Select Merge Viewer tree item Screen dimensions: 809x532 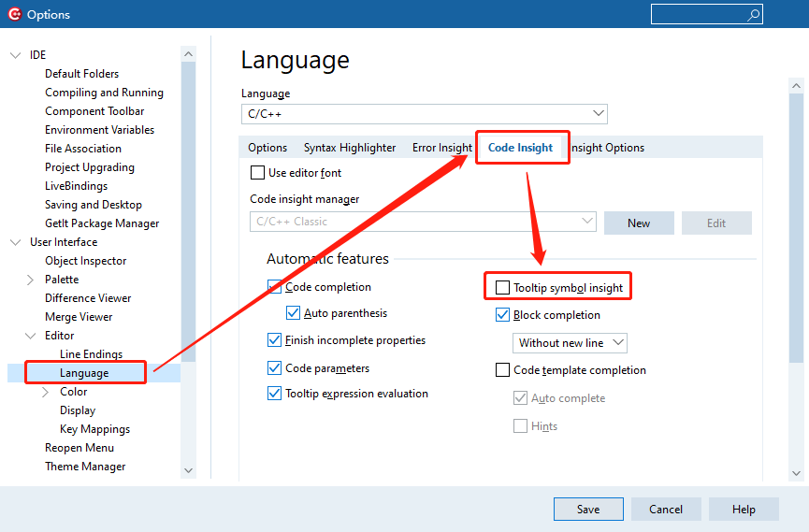coord(79,317)
